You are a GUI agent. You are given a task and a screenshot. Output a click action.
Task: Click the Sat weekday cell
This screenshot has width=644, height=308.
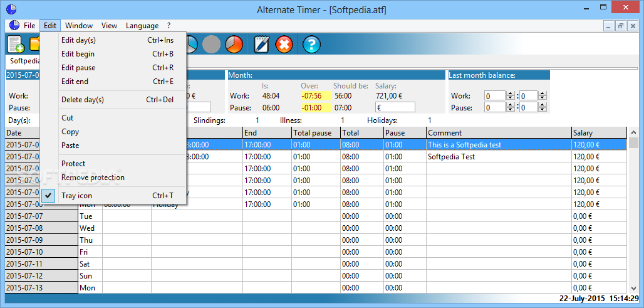(x=90, y=264)
